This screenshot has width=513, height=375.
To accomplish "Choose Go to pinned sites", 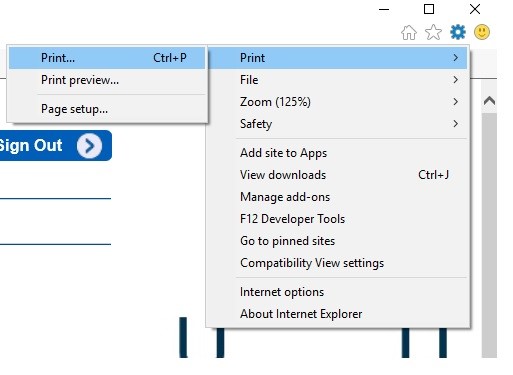I will pyautogui.click(x=338, y=241).
